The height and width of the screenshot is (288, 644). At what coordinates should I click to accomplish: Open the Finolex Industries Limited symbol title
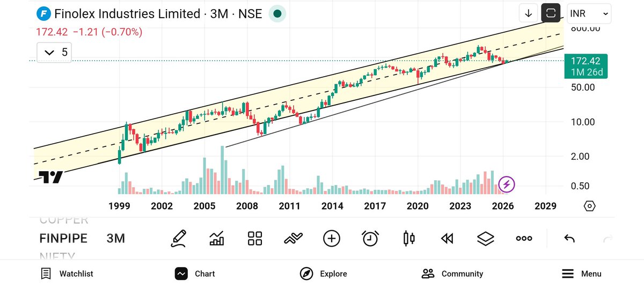(126, 14)
